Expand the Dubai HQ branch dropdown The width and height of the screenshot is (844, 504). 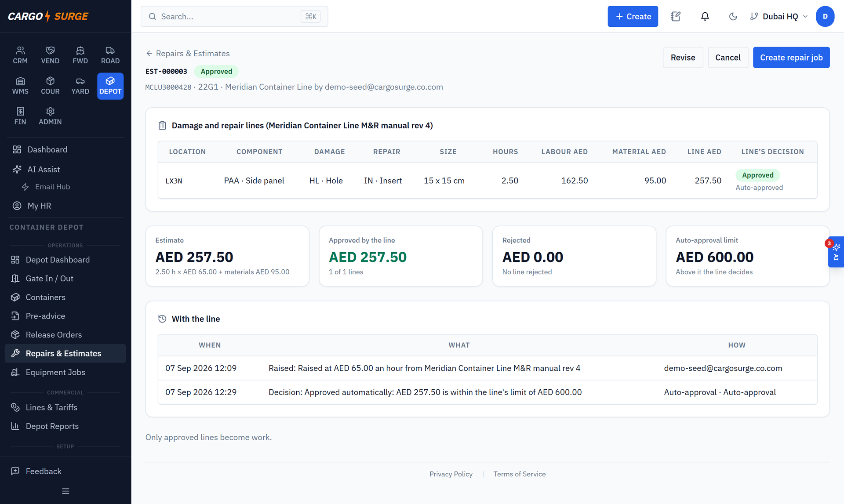[x=779, y=16]
